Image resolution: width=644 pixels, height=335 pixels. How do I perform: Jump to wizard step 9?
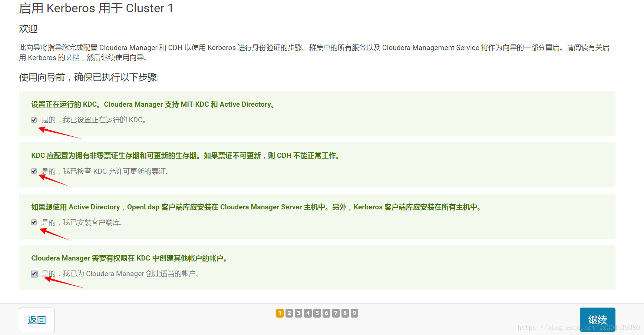(354, 313)
